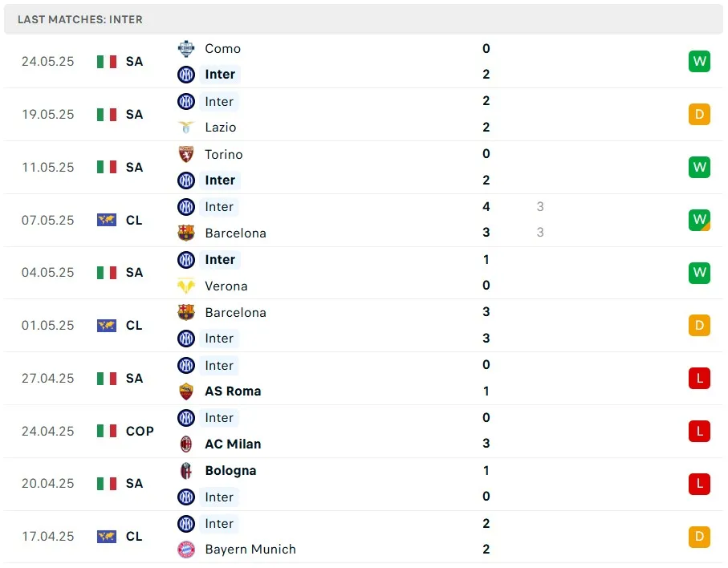Open the 20.04.25 Bologna match date
The image size is (728, 568).
click(48, 484)
